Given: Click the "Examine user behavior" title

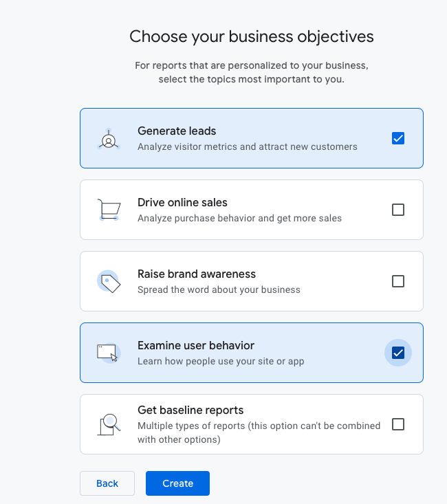Looking at the screenshot, I should click(x=196, y=346).
